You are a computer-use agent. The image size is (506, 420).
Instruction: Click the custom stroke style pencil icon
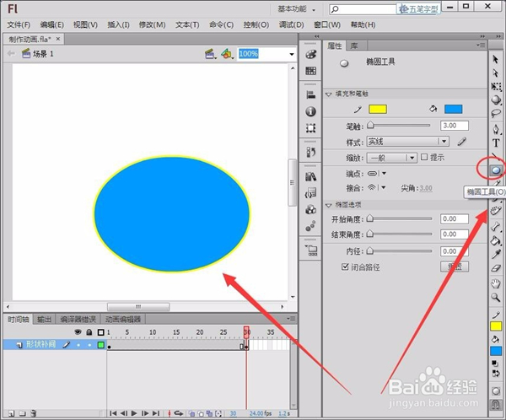pos(462,142)
